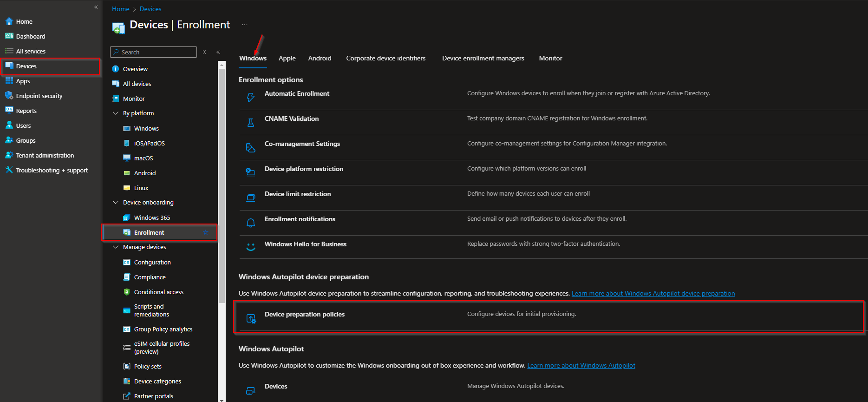
Task: Clear the search box with the X
Action: [x=204, y=52]
